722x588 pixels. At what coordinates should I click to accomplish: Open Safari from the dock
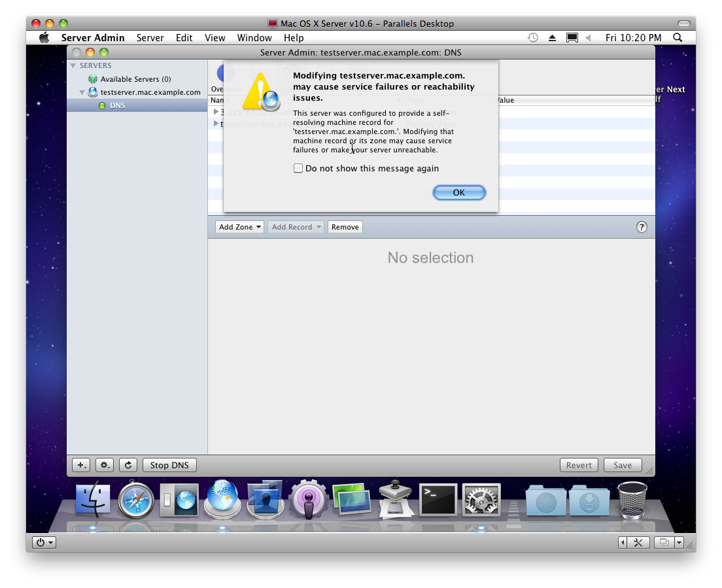[136, 502]
